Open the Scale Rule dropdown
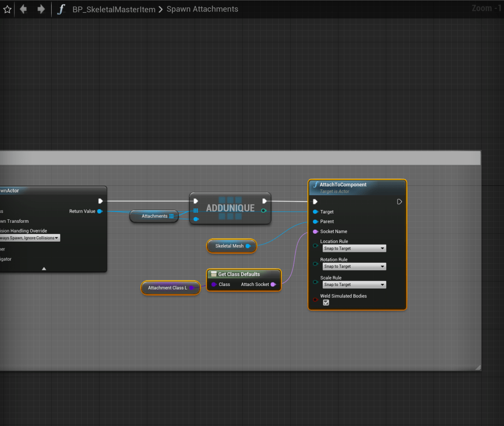This screenshot has height=426, width=504. (x=354, y=284)
